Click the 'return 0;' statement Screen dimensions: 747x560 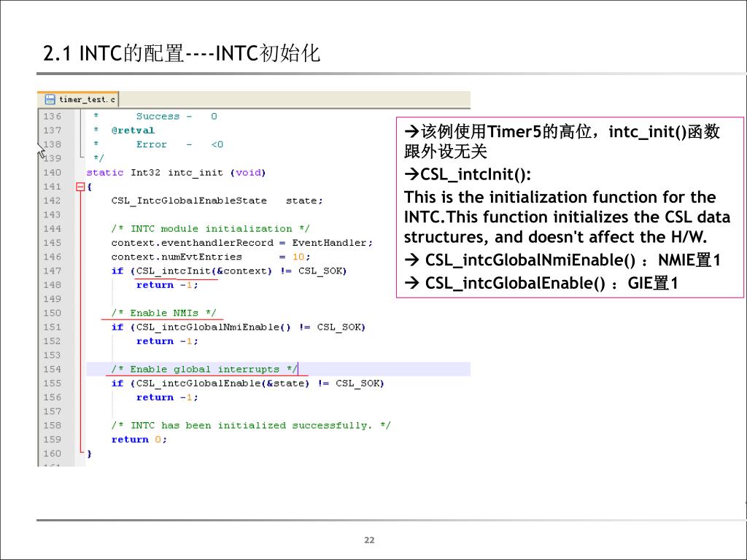pos(139,440)
